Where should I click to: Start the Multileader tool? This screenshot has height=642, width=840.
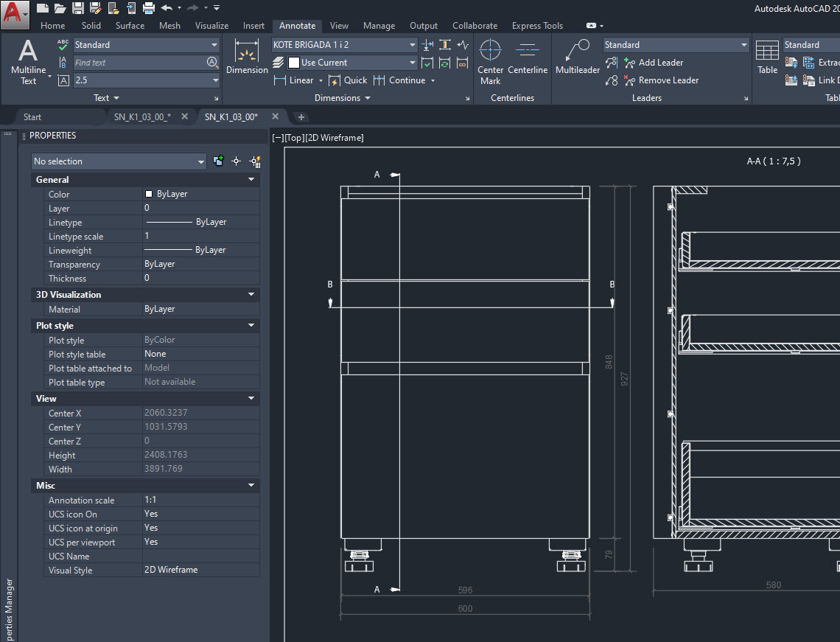[x=578, y=56]
